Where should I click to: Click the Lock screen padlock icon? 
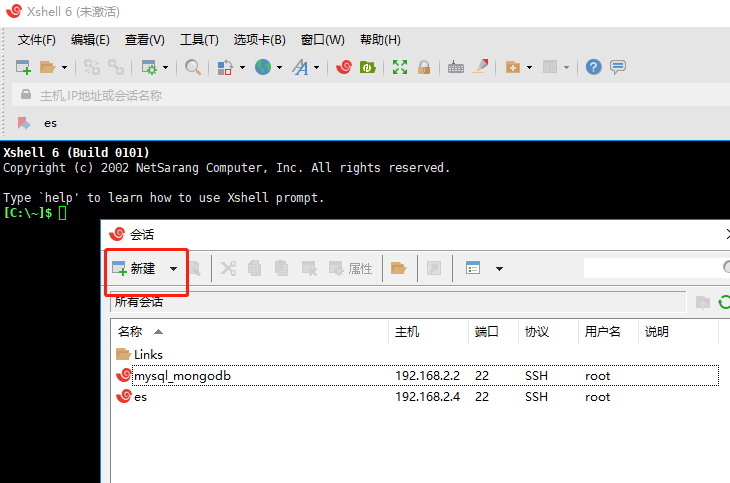point(424,67)
